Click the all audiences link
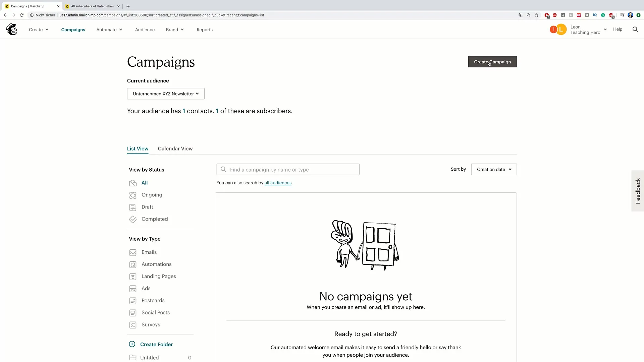This screenshot has width=644, height=362. click(x=278, y=183)
